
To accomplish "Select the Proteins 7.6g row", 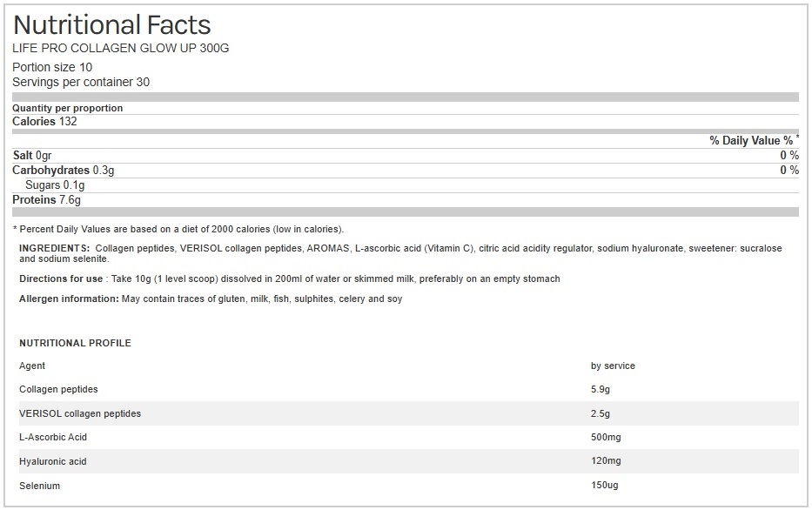I will click(x=46, y=199).
